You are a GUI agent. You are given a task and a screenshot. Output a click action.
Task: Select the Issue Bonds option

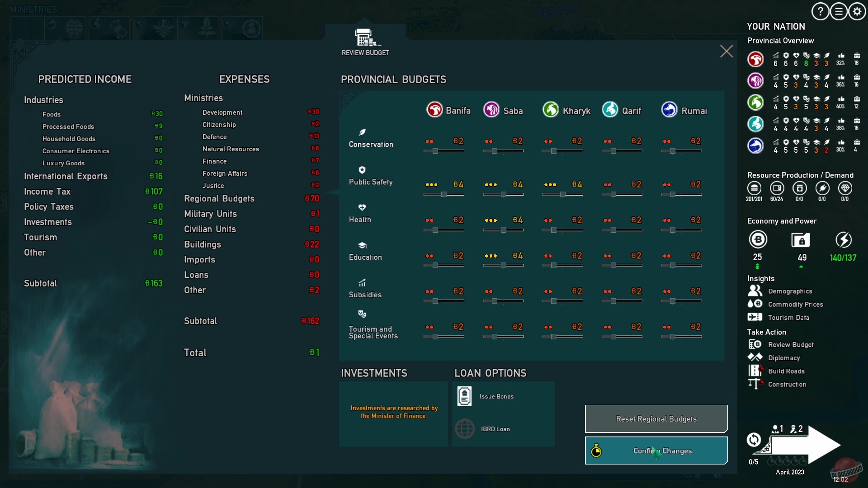point(496,396)
